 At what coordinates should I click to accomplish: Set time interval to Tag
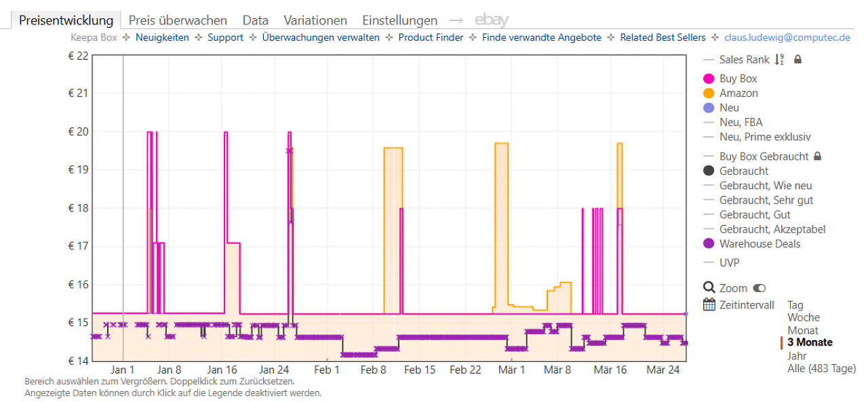[795, 305]
